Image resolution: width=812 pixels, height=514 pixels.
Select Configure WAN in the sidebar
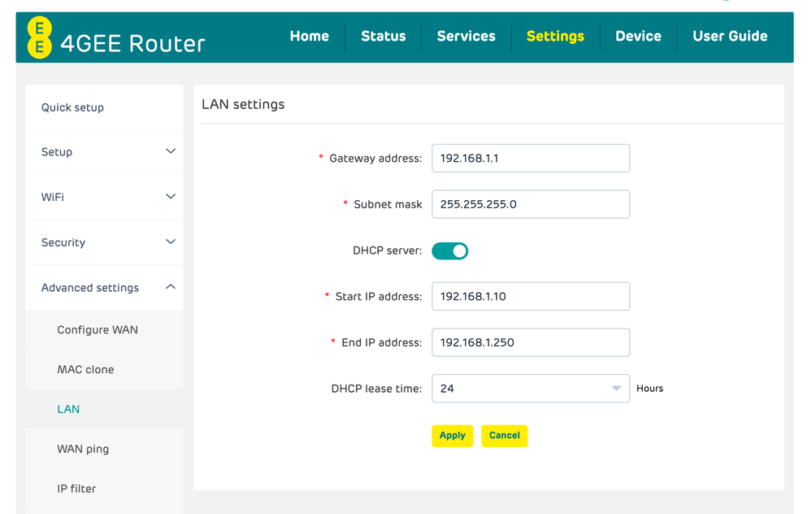(97, 329)
